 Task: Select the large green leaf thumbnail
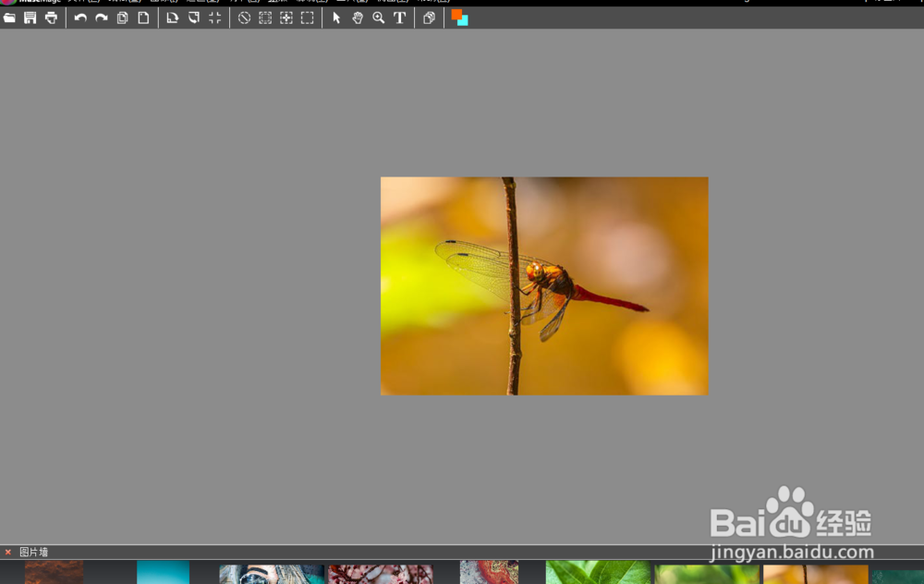click(598, 572)
